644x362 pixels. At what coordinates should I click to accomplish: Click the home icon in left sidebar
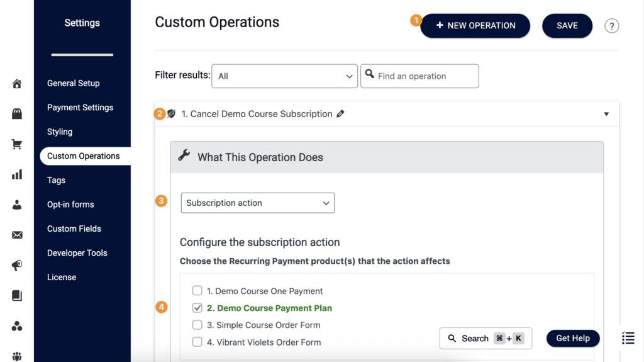(17, 84)
